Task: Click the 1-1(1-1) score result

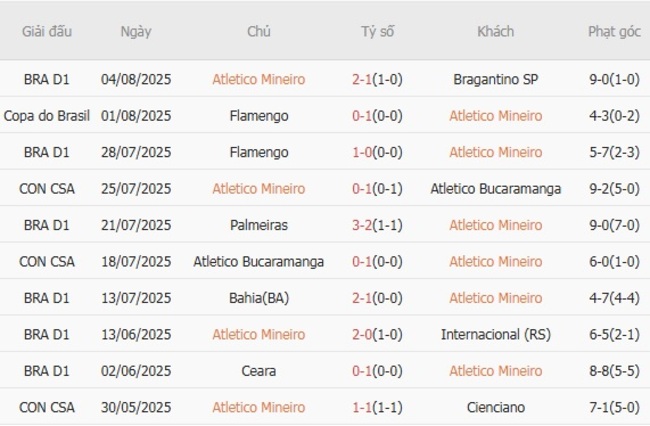Action: (377, 407)
